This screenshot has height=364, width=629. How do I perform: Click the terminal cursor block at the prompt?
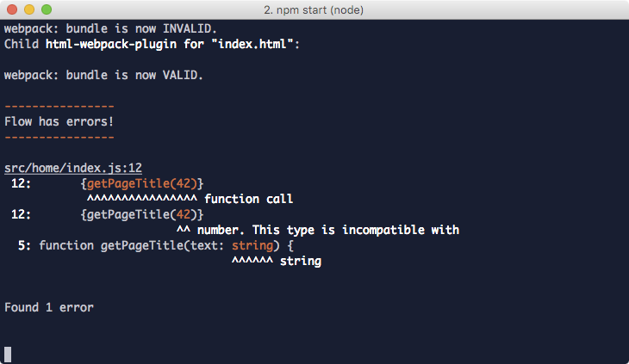click(x=8, y=355)
